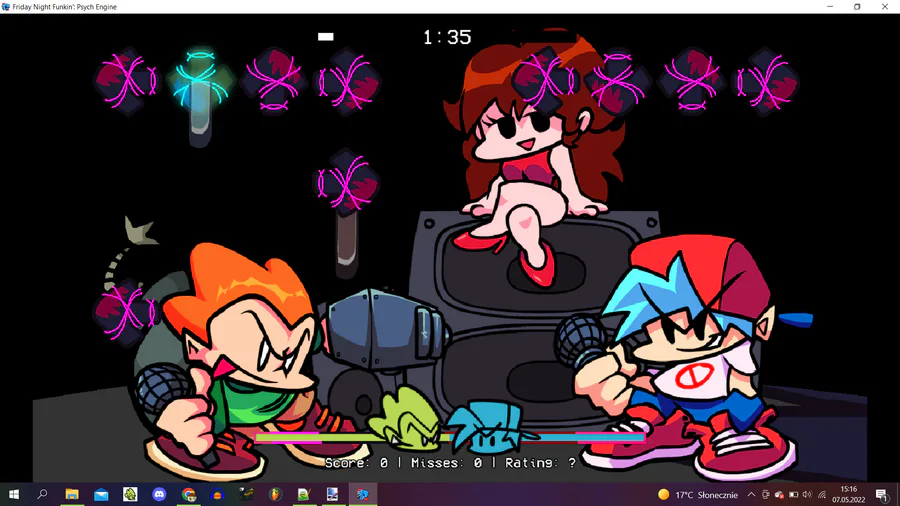Open the green dragon app in the taskbar
The image size is (900, 506).
tap(130, 494)
